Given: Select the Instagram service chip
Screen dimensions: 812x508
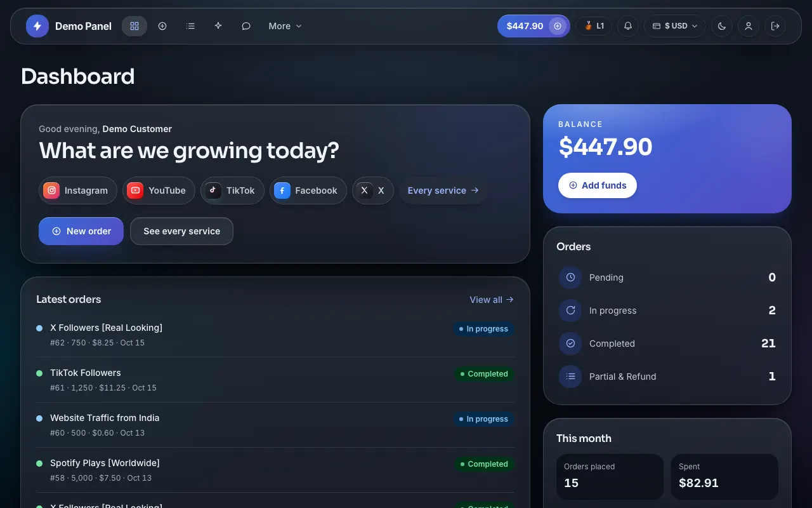Looking at the screenshot, I should 78,190.
